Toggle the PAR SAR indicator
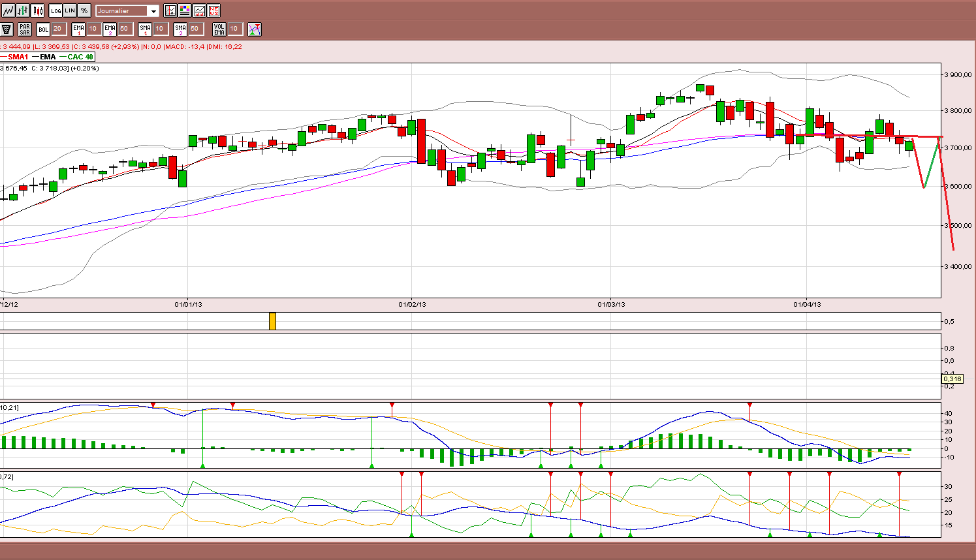Viewport: 976px width, 560px height. 25,29
